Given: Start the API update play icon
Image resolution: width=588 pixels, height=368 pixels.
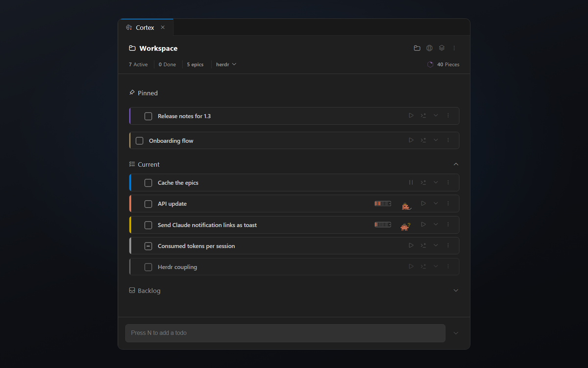Looking at the screenshot, I should pos(423,203).
